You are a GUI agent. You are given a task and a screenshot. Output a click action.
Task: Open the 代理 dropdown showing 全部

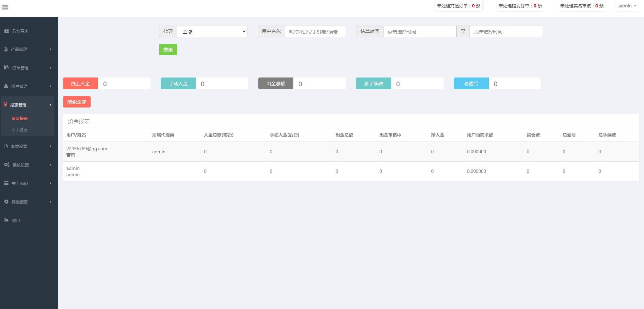pos(212,32)
